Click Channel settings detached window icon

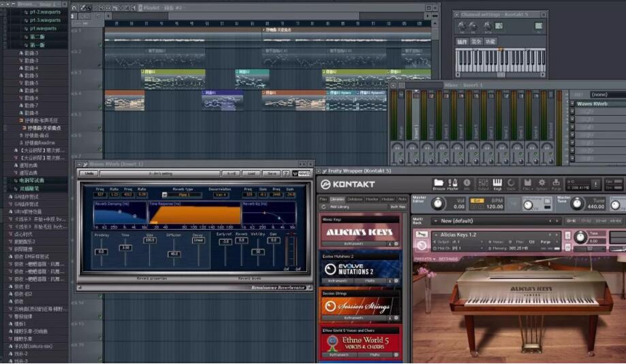[x=544, y=15]
